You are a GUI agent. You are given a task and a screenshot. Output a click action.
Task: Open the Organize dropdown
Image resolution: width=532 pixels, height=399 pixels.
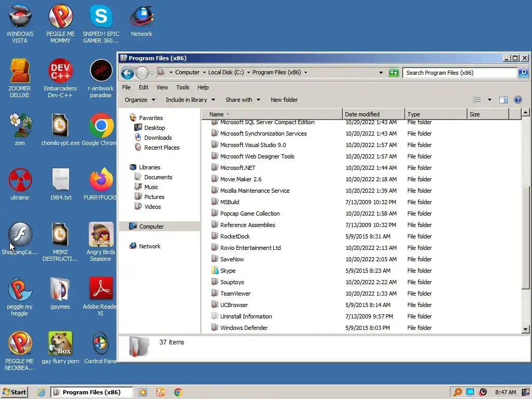pos(140,100)
